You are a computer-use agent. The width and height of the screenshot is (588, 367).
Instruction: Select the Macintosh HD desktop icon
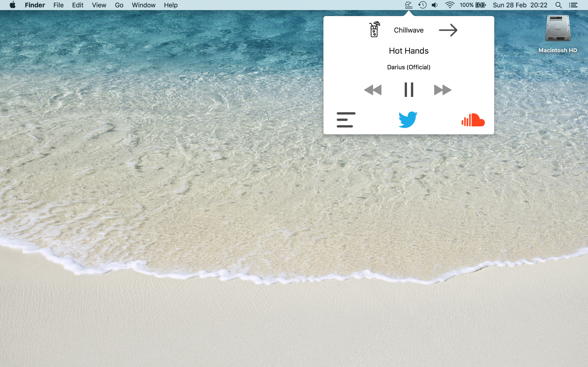[x=558, y=29]
